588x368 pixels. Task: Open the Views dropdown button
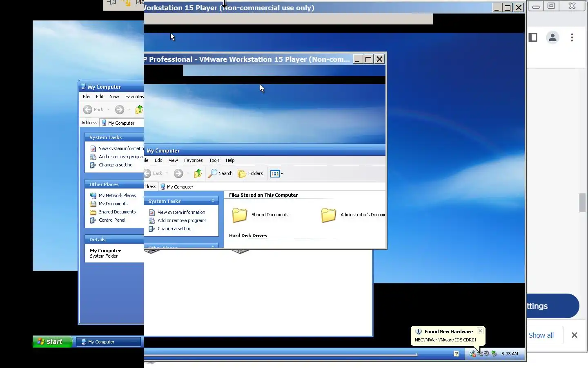point(277,173)
